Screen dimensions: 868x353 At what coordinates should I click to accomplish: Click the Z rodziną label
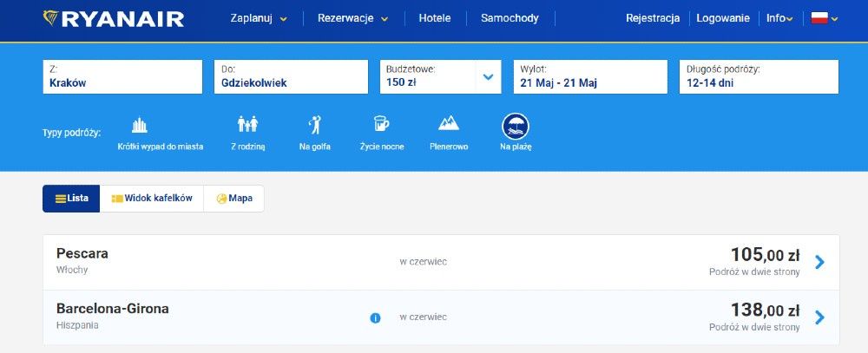[x=248, y=147]
